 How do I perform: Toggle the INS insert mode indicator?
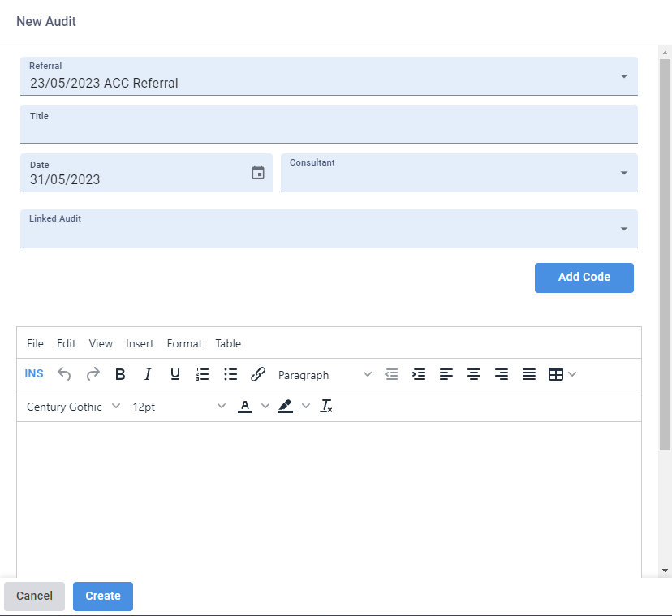pos(34,374)
